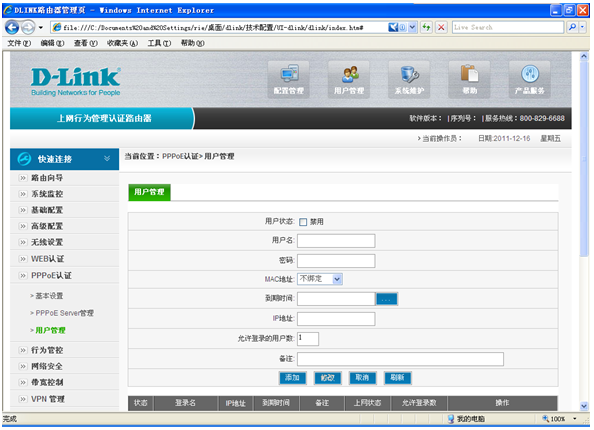Select the green 用户管理 tab

click(x=149, y=192)
